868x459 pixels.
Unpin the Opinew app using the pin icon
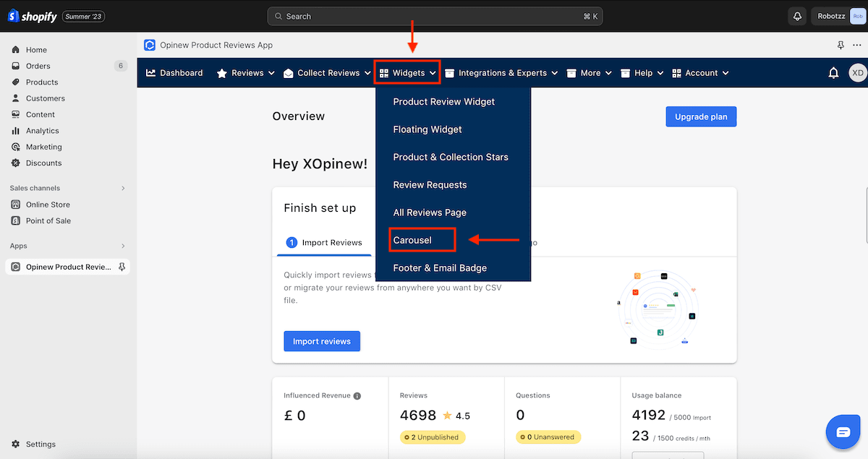(x=841, y=45)
